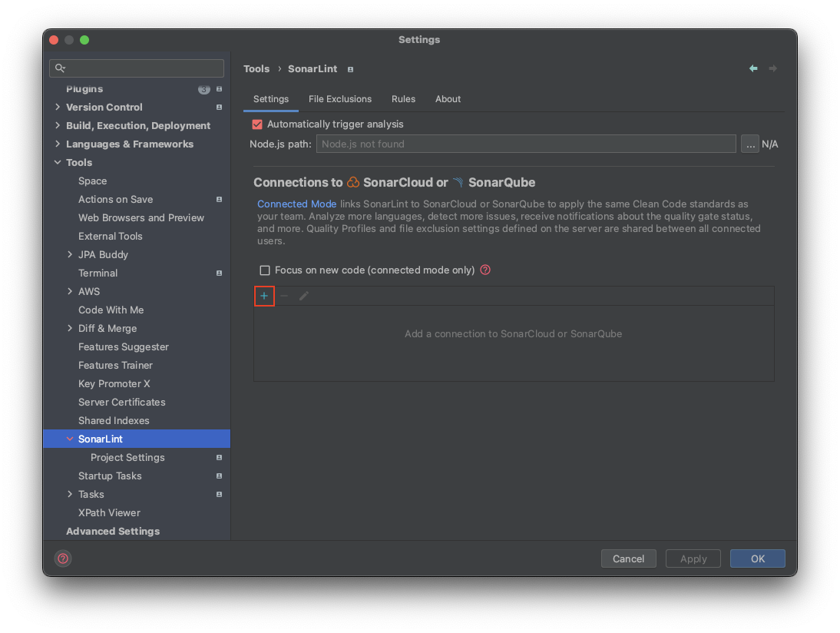Open the Rules tab

coord(403,99)
